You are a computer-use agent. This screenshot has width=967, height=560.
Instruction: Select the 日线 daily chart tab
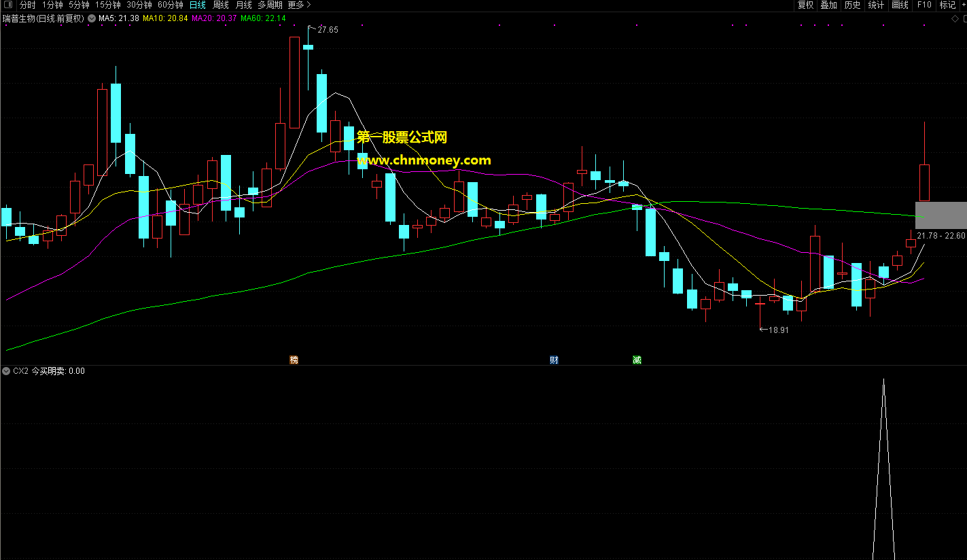[x=198, y=5]
